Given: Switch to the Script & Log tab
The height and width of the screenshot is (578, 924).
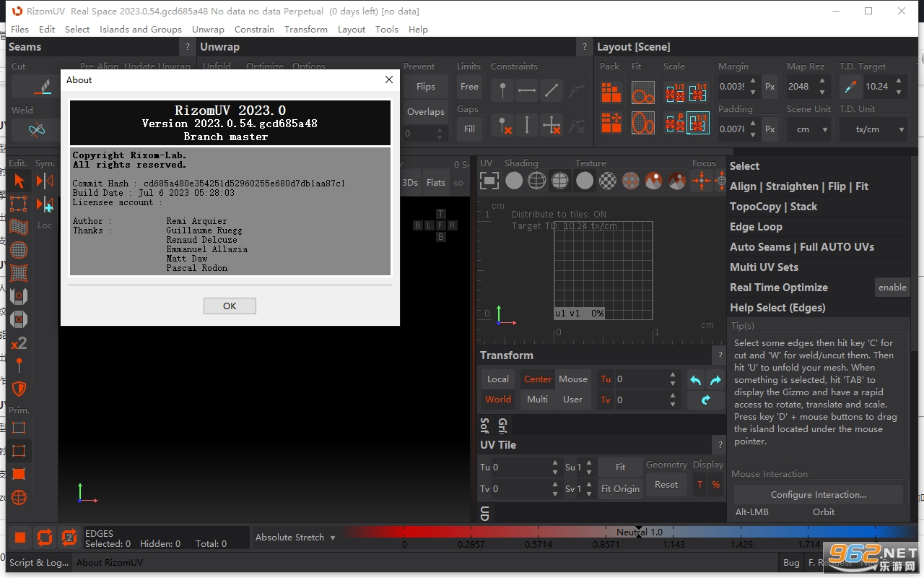Looking at the screenshot, I should pos(40,562).
